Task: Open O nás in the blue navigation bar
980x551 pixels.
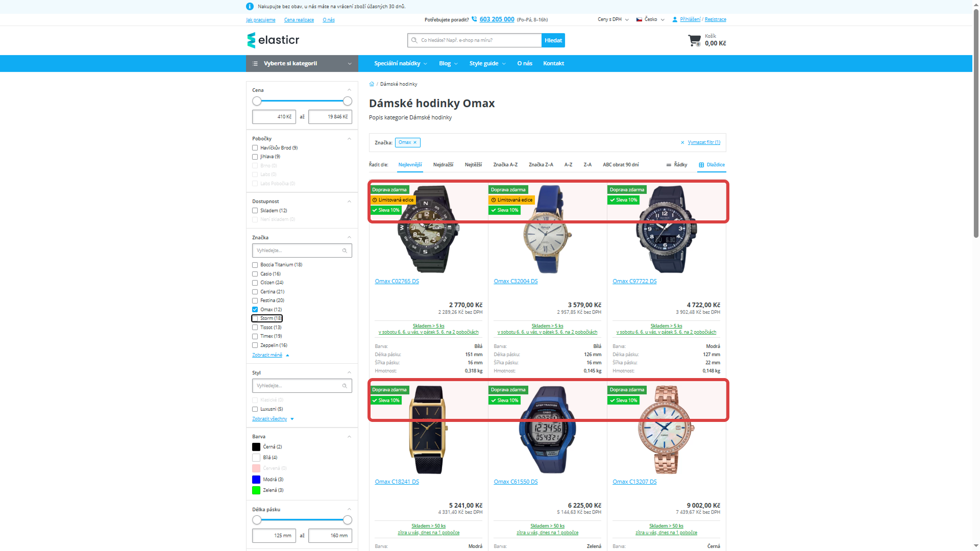Action: click(525, 64)
